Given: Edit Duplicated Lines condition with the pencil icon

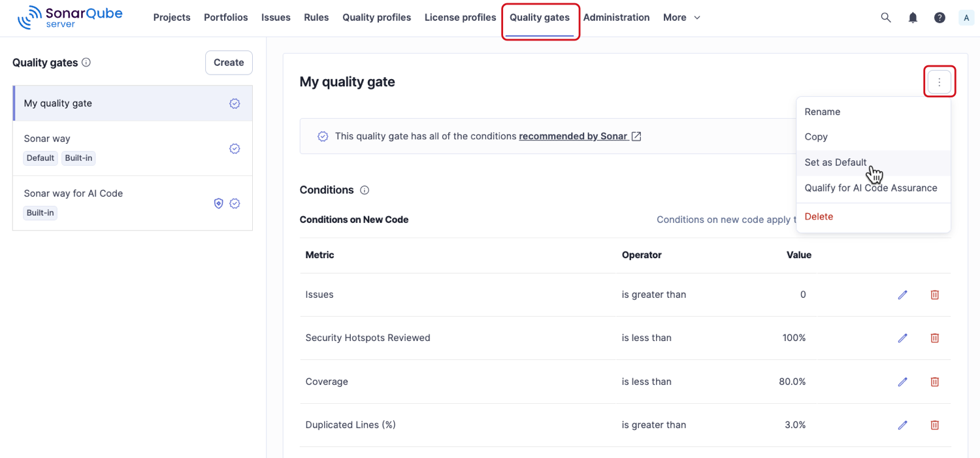Looking at the screenshot, I should [x=902, y=425].
